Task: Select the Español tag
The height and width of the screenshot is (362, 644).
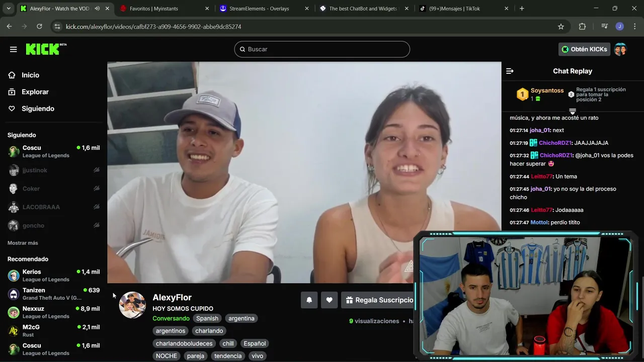Action: coord(255,343)
